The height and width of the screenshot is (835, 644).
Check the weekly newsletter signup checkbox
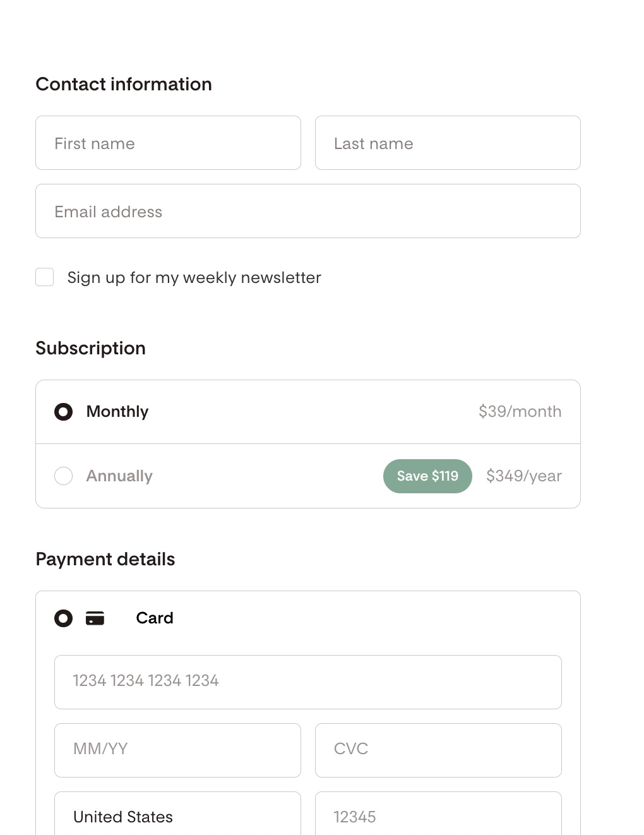pos(45,277)
